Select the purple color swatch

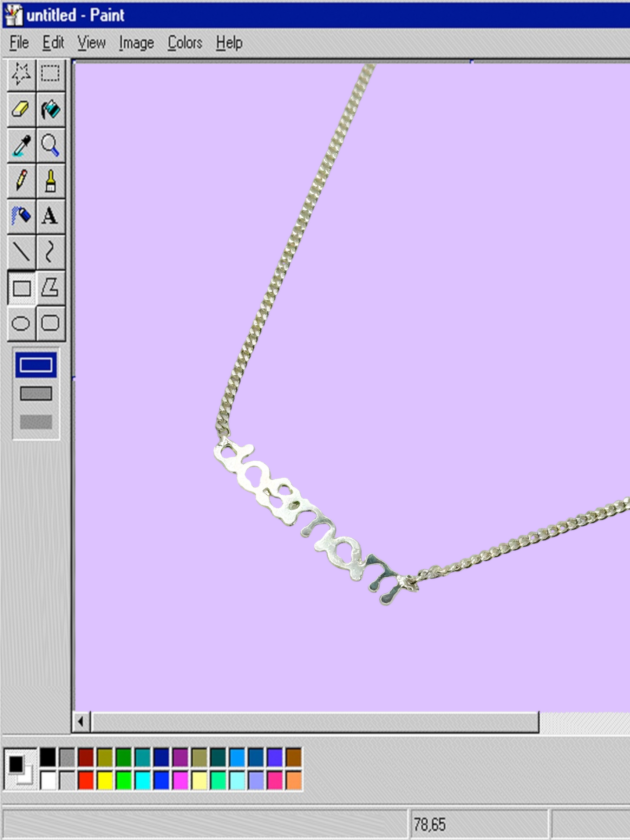click(180, 757)
